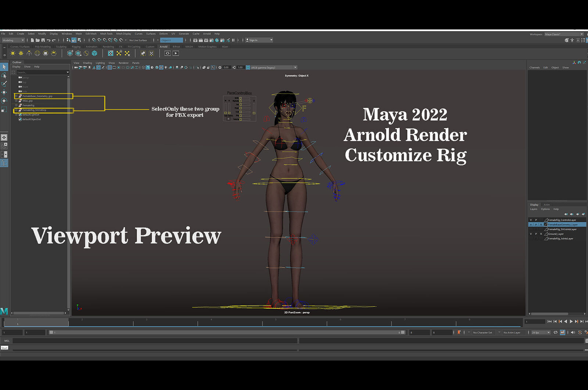Click layer editor horizontal scrollbar
The height and width of the screenshot is (390, 588).
(x=550, y=314)
